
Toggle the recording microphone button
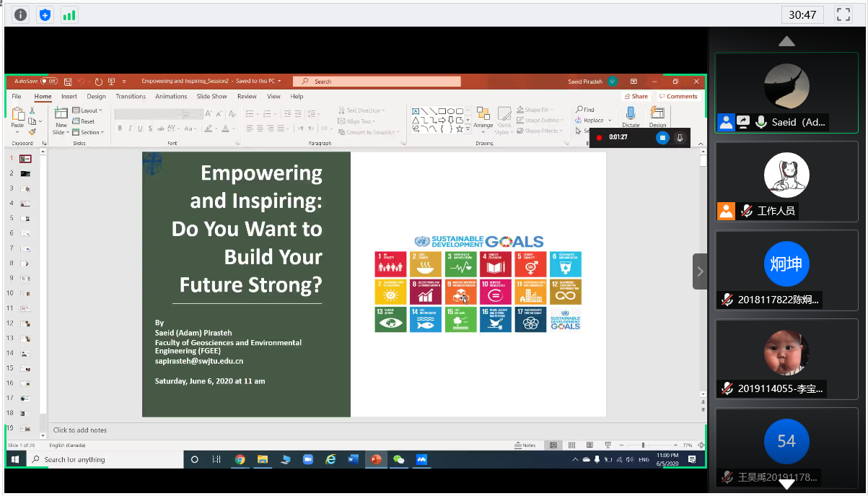(680, 137)
